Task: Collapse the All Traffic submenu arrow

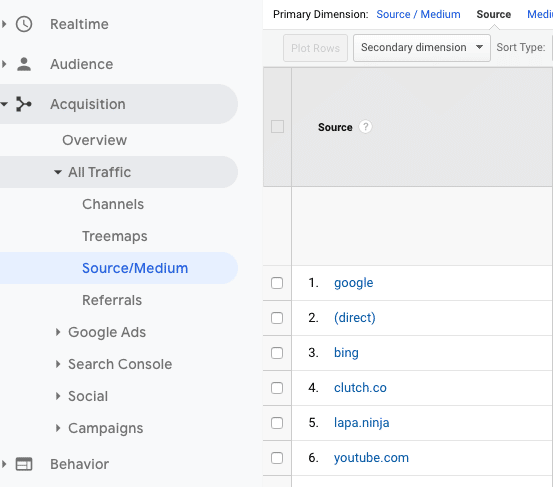Action: click(x=58, y=172)
